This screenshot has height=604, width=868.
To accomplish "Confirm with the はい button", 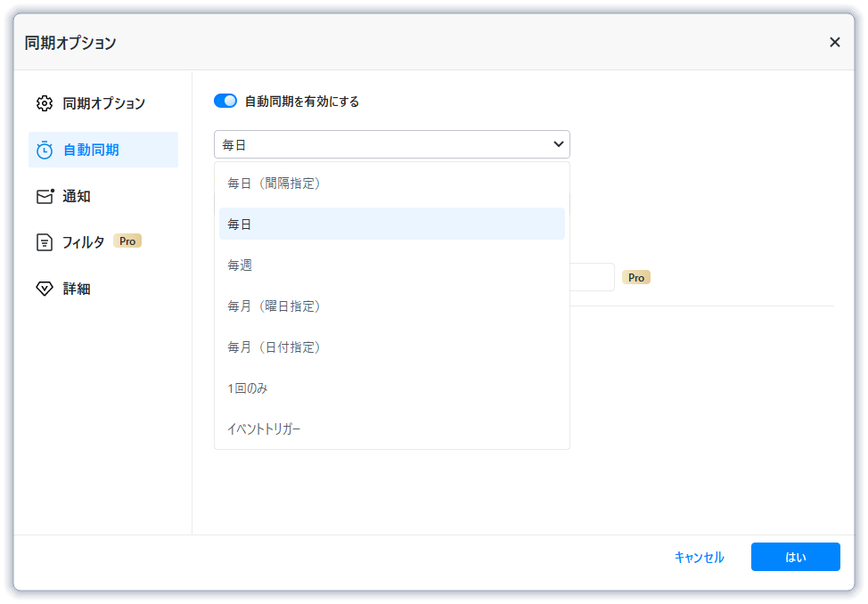I will tap(795, 557).
